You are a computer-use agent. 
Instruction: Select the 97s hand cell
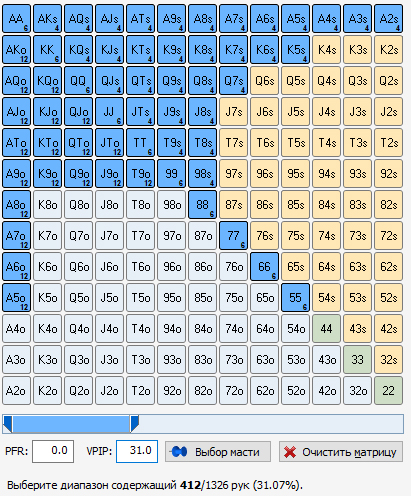click(x=233, y=174)
